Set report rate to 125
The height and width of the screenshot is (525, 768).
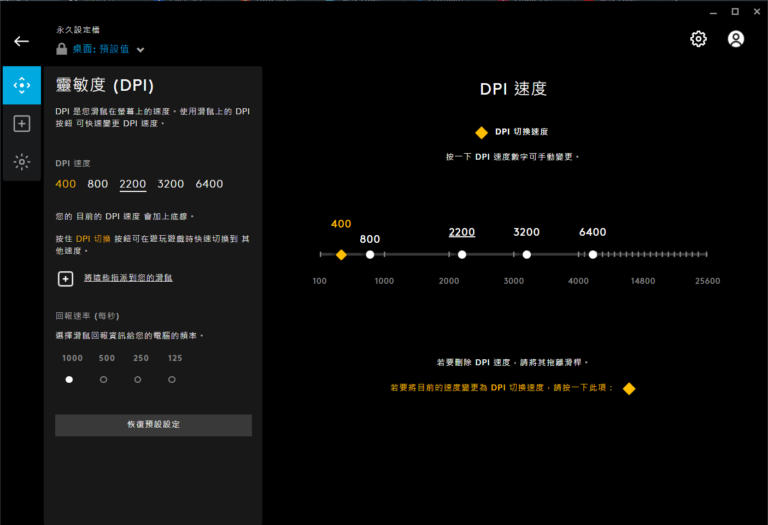(x=172, y=380)
